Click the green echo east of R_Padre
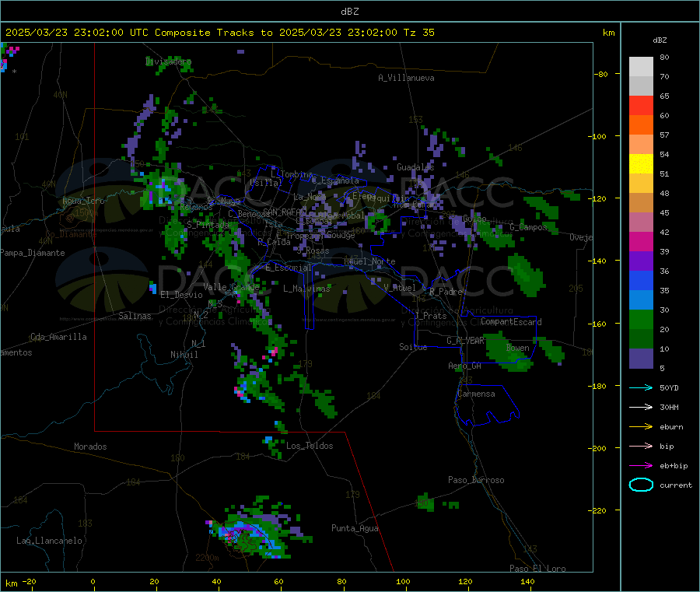This screenshot has width=700, height=592. [527, 275]
